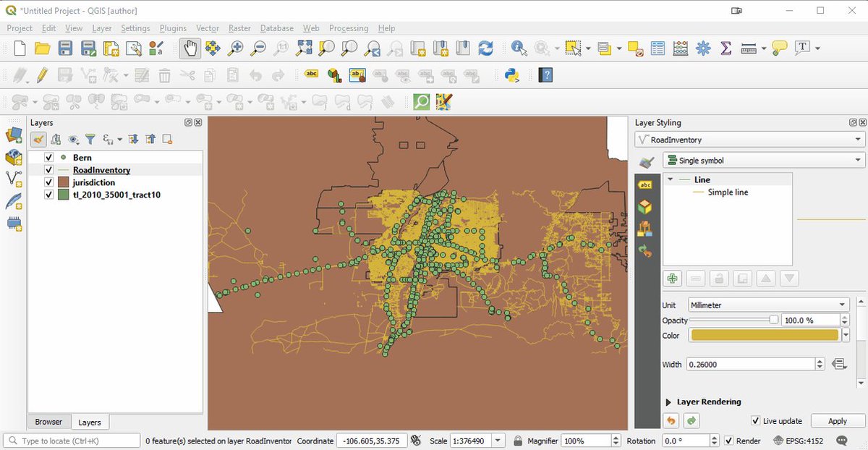
Task: Click the New Project icon
Action: [20, 48]
